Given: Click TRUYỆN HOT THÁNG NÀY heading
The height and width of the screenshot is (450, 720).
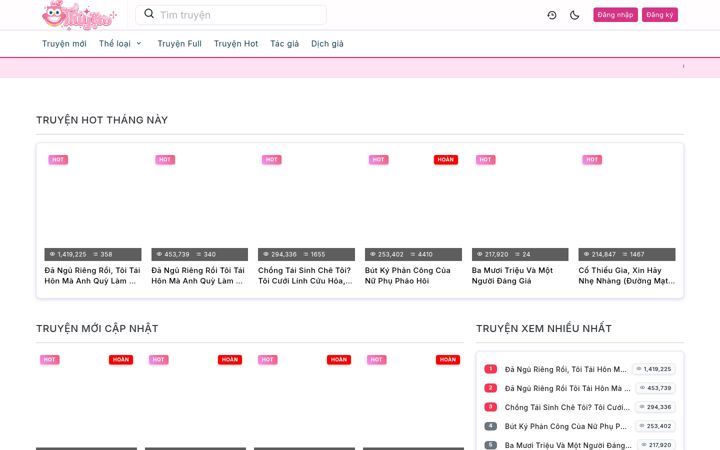Looking at the screenshot, I should coord(102,120).
